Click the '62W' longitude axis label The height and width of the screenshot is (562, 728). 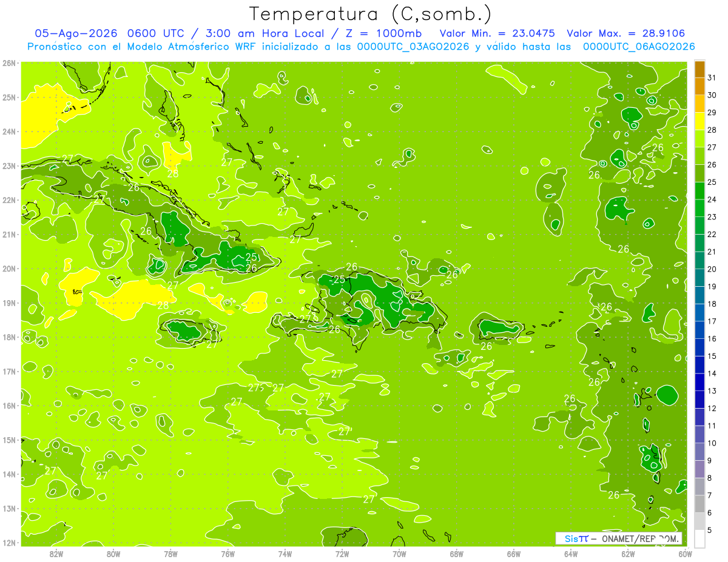[x=628, y=554]
